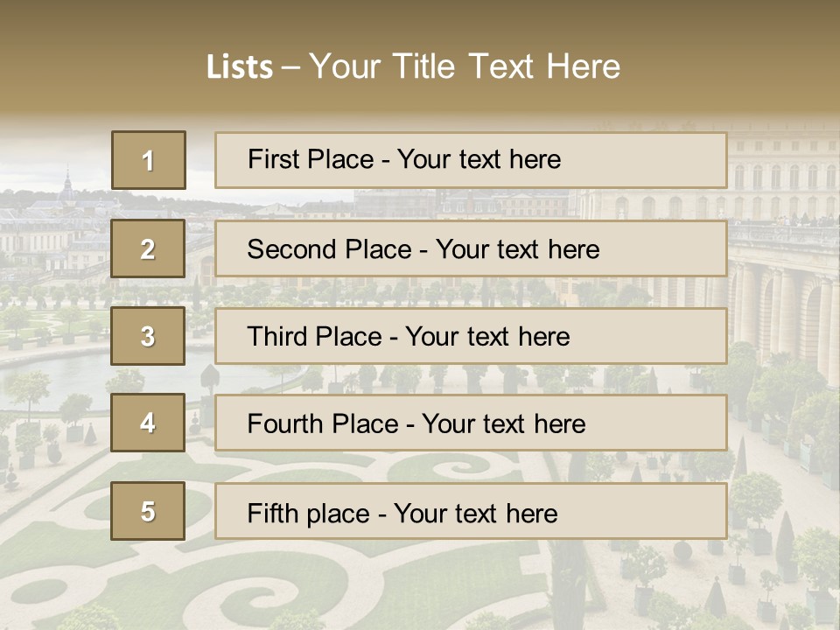Image resolution: width=840 pixels, height=630 pixels.
Task: Click the "Third Place - Your text here" bar
Action: click(x=471, y=336)
